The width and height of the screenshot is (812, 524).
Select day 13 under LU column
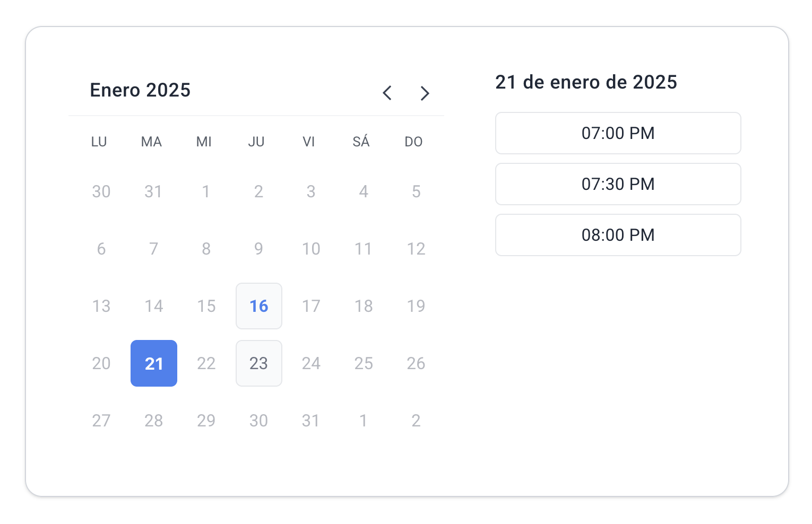pyautogui.click(x=101, y=306)
